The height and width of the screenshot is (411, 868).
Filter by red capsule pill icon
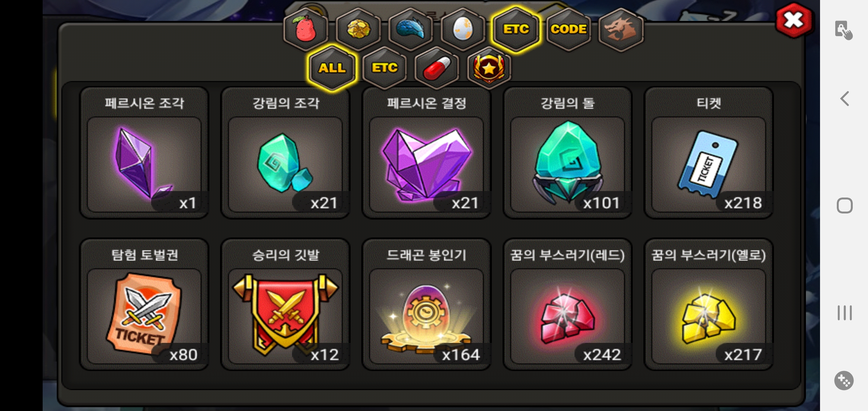point(437,68)
